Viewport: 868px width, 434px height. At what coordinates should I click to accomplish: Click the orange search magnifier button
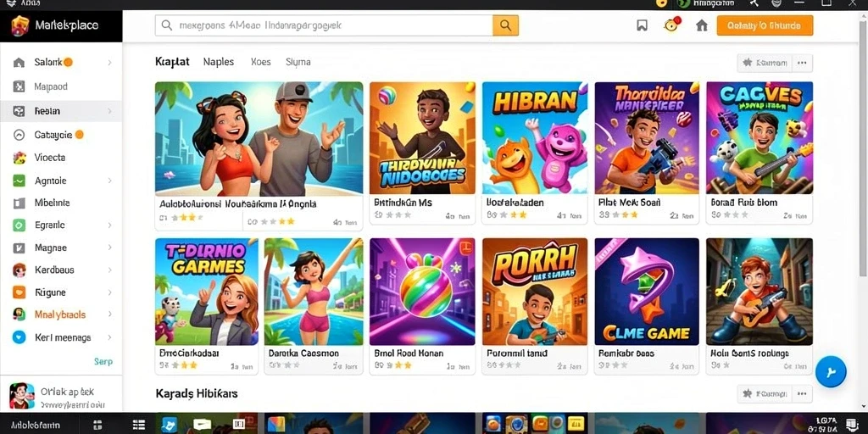coord(505,25)
